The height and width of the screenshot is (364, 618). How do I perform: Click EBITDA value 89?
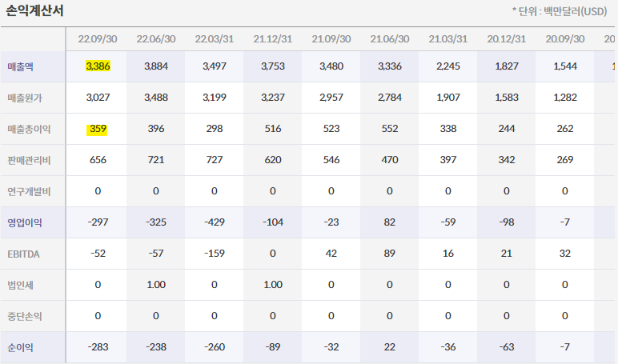click(389, 254)
